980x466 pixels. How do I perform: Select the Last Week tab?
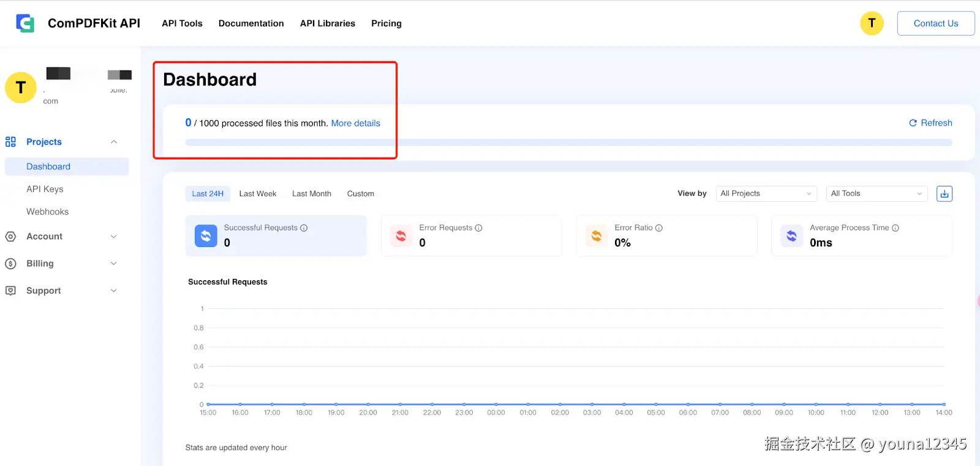(x=258, y=194)
